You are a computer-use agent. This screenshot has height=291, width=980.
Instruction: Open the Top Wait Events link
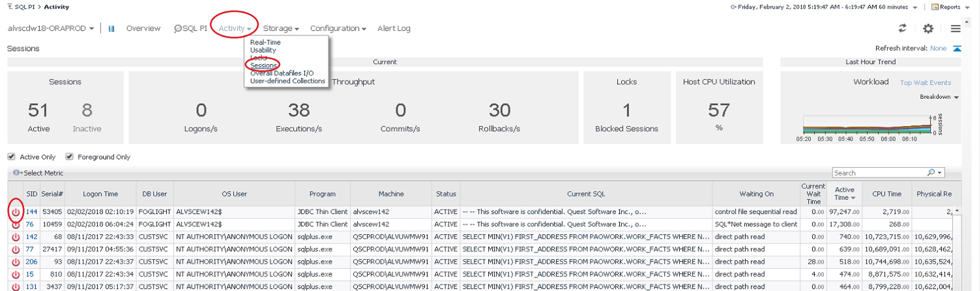click(x=925, y=82)
